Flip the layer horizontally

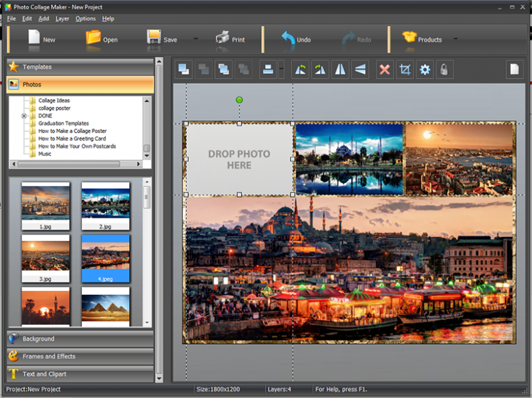340,70
